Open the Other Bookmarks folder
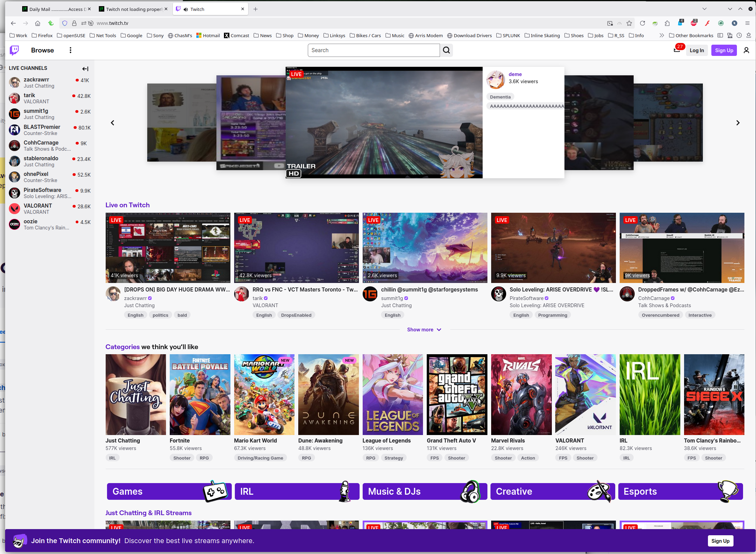 (x=691, y=35)
